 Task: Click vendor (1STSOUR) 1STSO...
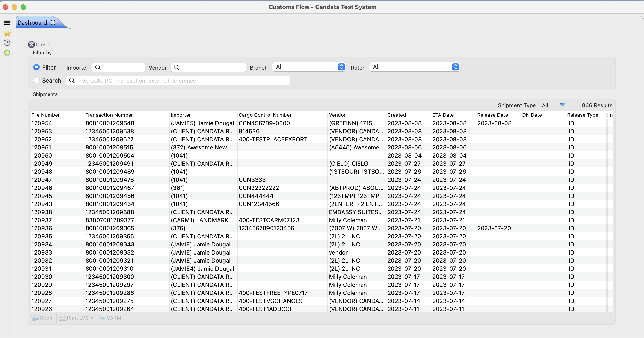pyautogui.click(x=356, y=171)
